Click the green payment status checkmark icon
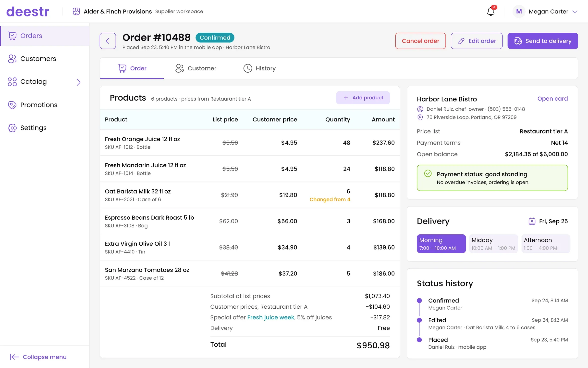This screenshot has height=368, width=588. click(x=428, y=173)
